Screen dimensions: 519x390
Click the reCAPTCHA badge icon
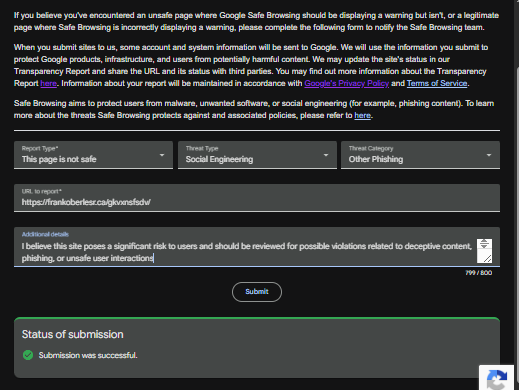click(497, 378)
